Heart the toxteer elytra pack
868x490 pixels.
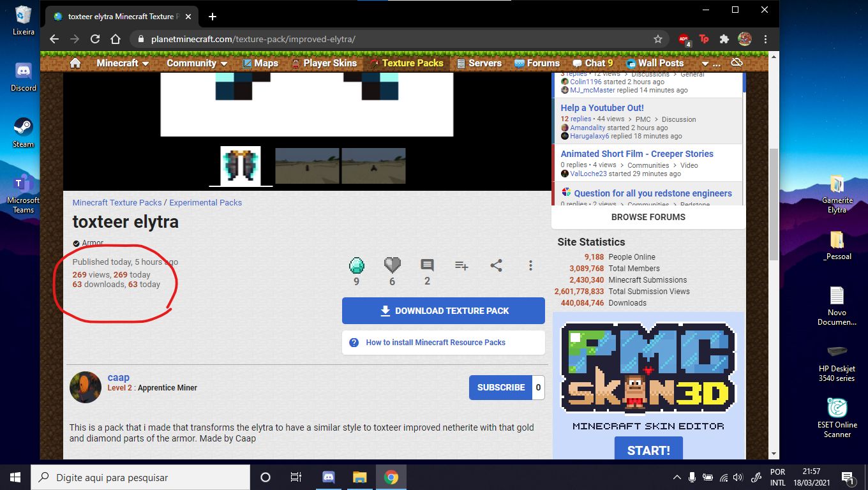coord(392,265)
